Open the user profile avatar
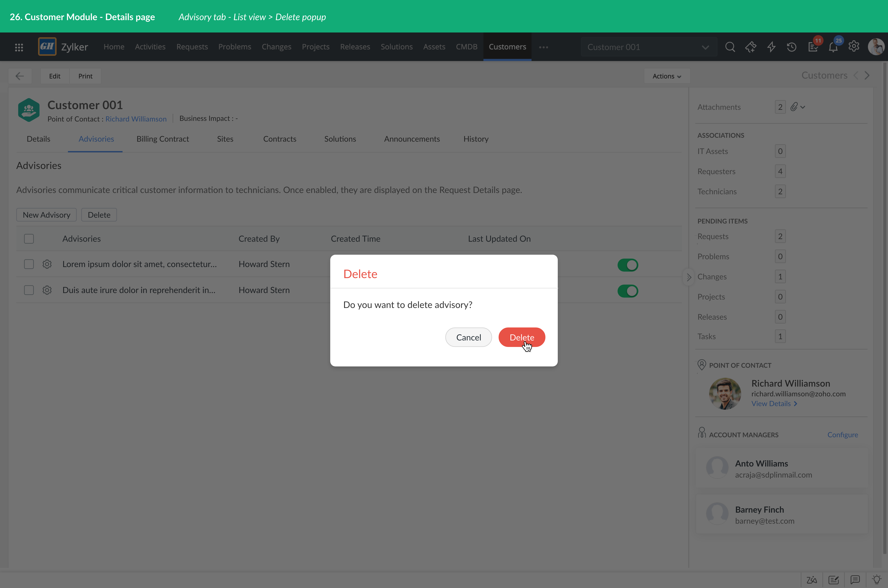This screenshot has width=888, height=588. coord(876,47)
